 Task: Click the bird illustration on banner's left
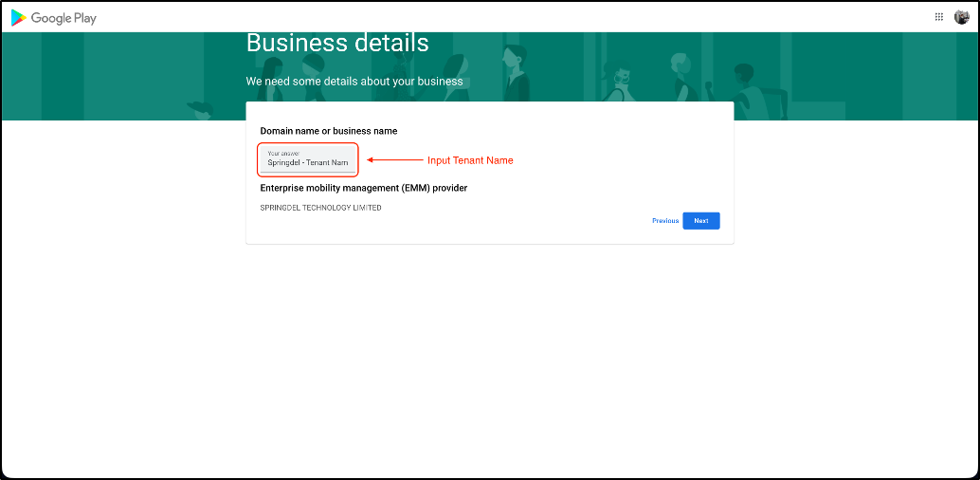click(199, 106)
